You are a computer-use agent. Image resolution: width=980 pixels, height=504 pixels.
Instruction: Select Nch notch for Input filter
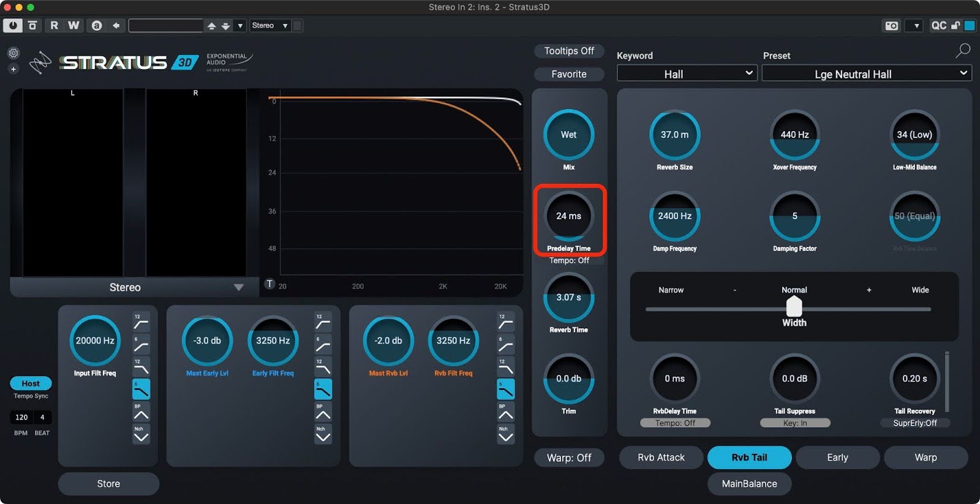(141, 434)
